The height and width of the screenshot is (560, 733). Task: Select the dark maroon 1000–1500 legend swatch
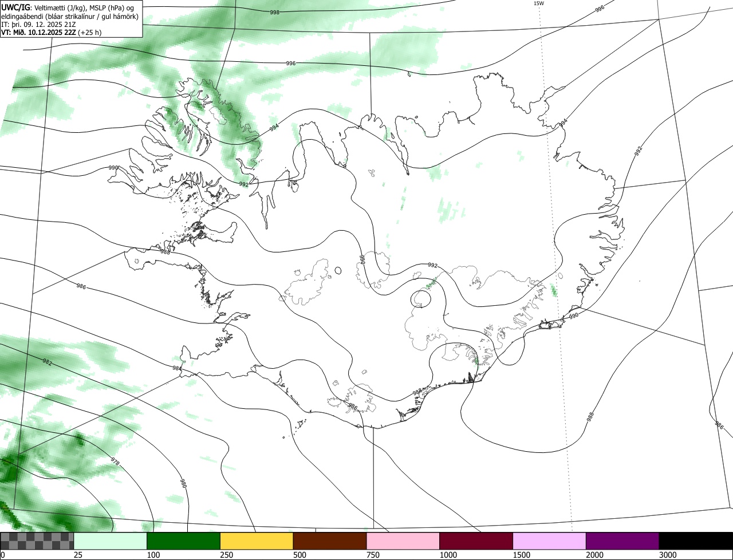pos(476,541)
